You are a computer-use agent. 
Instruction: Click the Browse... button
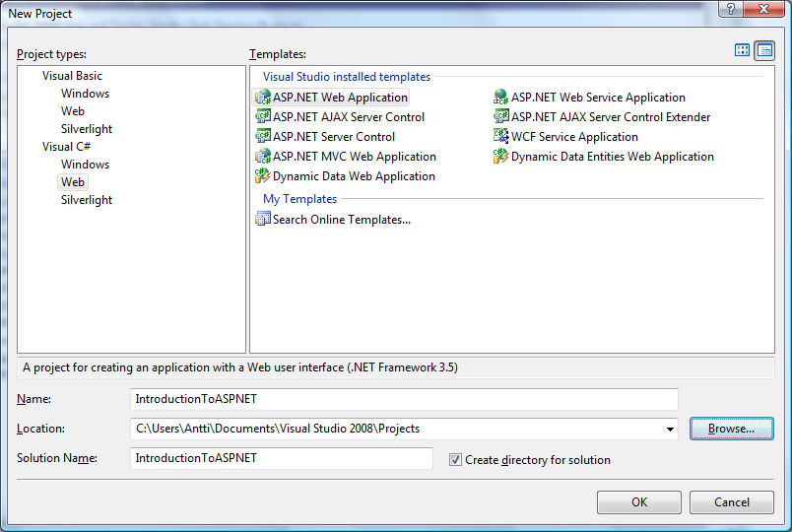tap(731, 429)
